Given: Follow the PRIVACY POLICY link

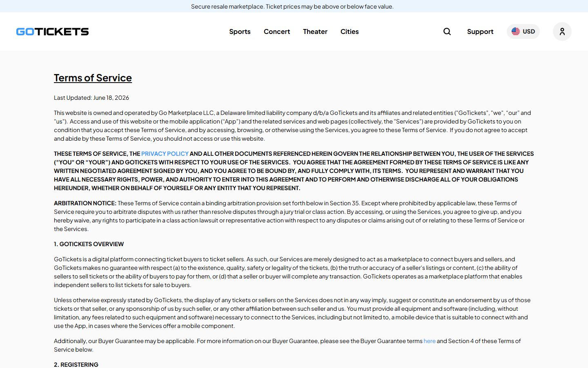Looking at the screenshot, I should click(x=165, y=154).
